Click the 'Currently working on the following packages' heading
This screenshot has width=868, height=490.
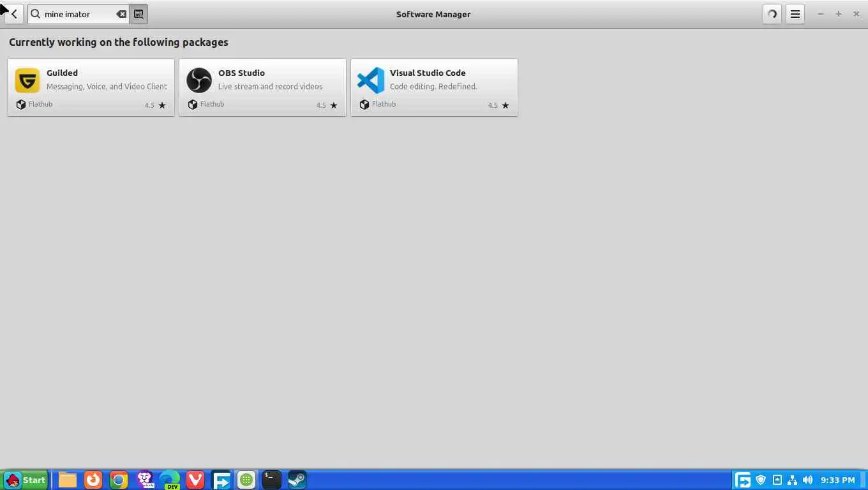point(119,42)
